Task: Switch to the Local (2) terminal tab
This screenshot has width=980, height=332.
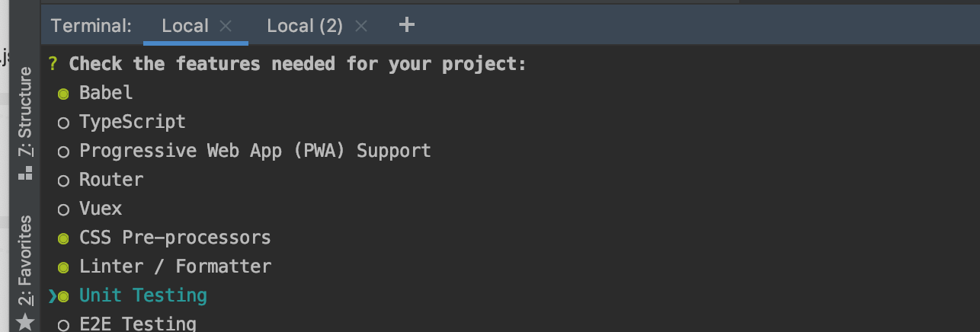Action: click(x=305, y=26)
